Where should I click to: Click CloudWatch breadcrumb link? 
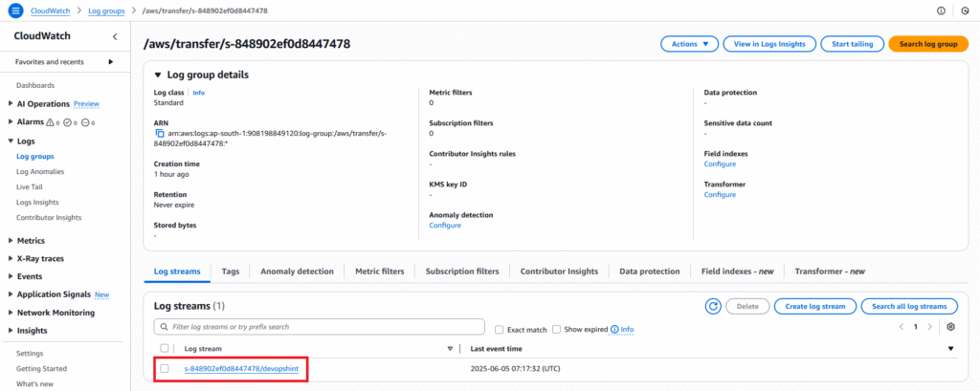point(50,11)
